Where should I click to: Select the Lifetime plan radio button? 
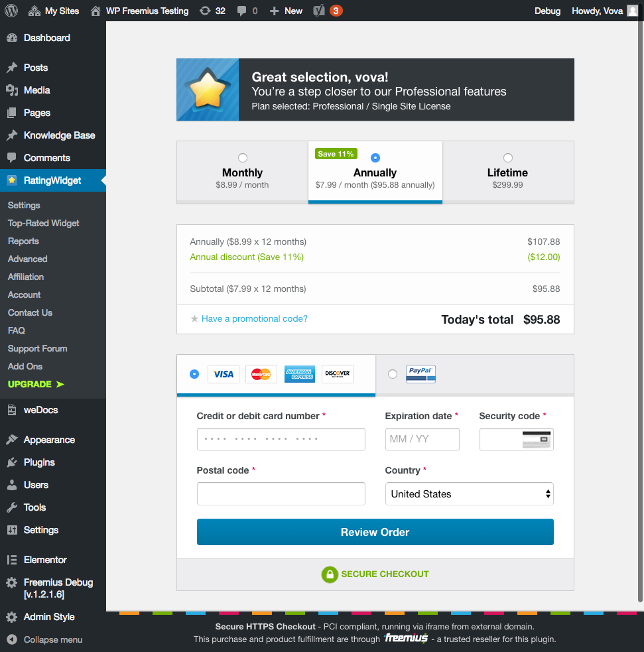(507, 158)
